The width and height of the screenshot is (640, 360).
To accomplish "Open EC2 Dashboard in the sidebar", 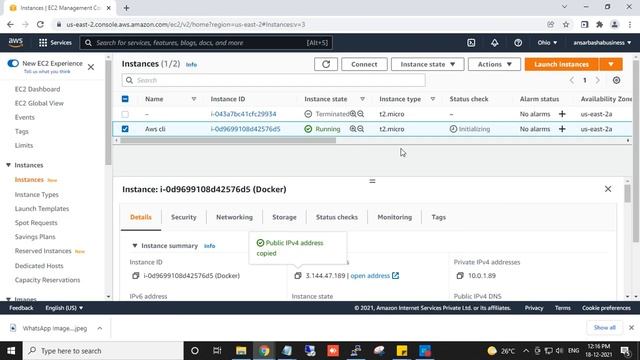I will tap(37, 89).
